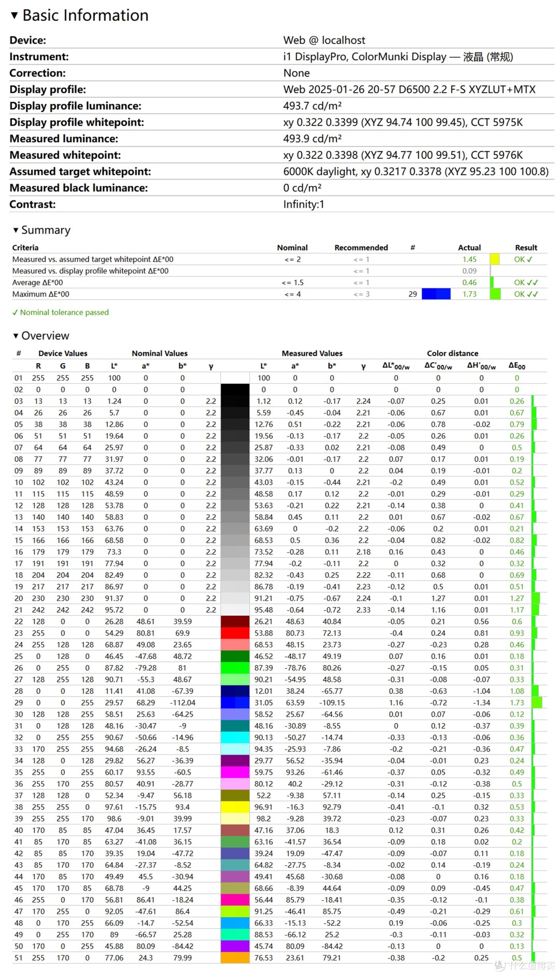Click the Measured Values column heading
The image size is (560, 977).
point(312,353)
